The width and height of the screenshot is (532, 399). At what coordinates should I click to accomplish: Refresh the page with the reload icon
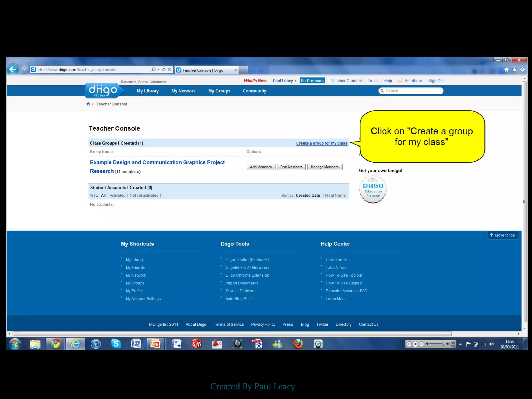click(x=164, y=69)
